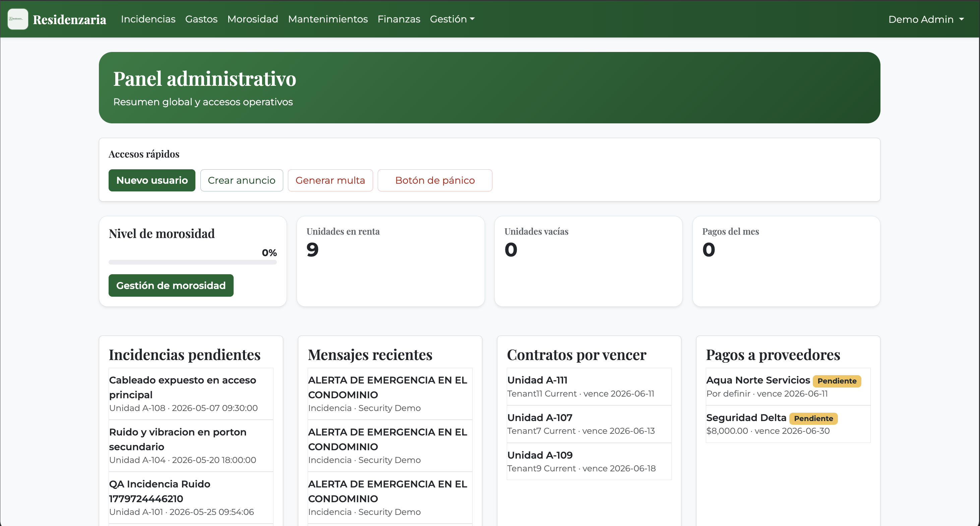Open the third ALERTA DE EMERGENCIA message
The image size is (980, 526).
(x=390, y=498)
